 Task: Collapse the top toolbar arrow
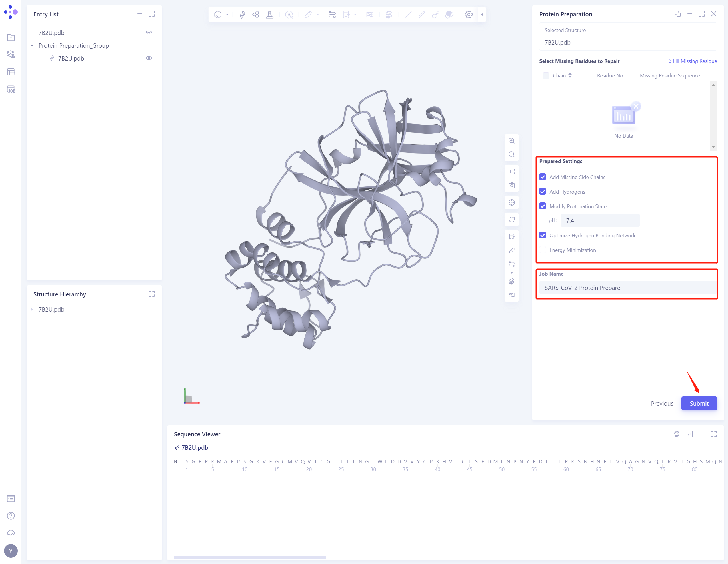pyautogui.click(x=482, y=15)
